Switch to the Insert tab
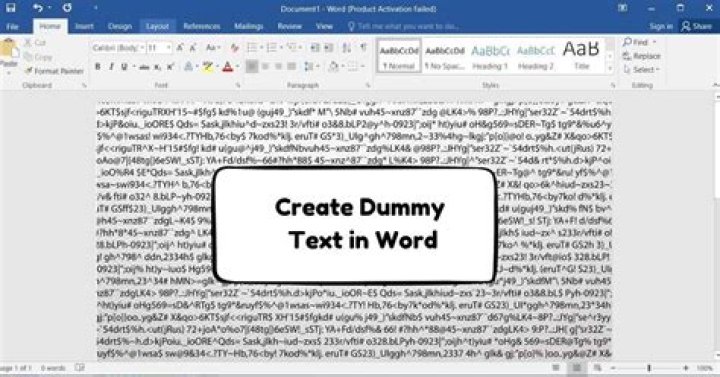This screenshot has width=720, height=377. click(84, 27)
